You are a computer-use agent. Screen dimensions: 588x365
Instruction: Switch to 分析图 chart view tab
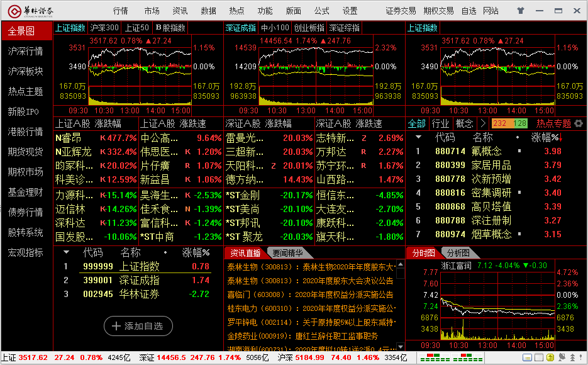457,253
